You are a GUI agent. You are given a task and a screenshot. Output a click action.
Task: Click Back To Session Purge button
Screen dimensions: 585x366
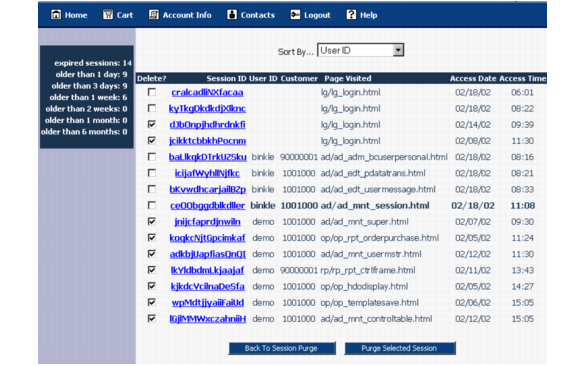click(x=282, y=348)
